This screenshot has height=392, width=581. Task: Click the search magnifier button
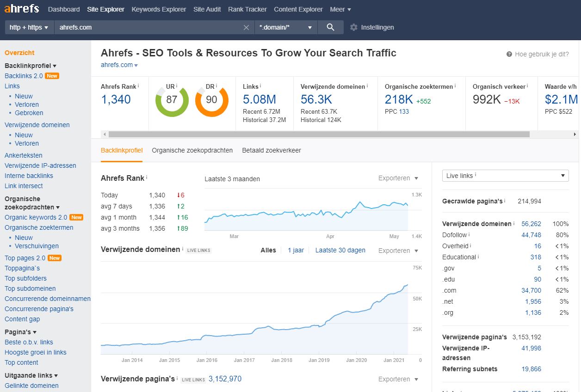[x=330, y=27]
